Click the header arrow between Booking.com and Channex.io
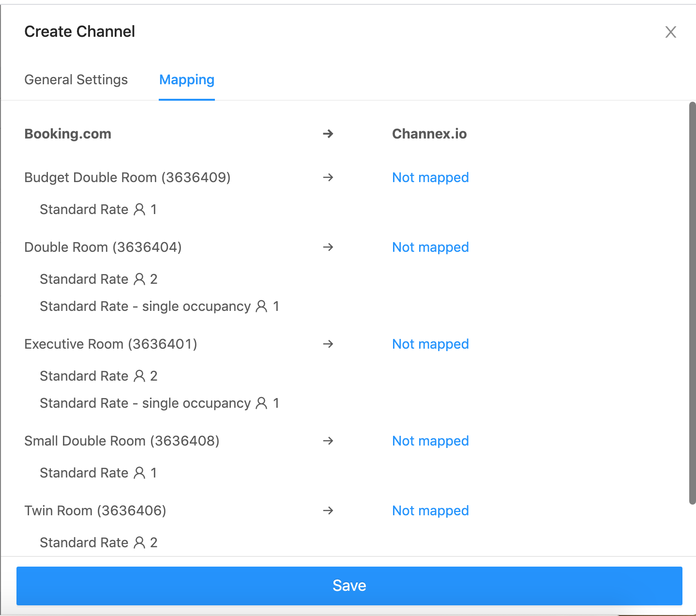Viewport: 696px width, 616px height. pos(328,134)
